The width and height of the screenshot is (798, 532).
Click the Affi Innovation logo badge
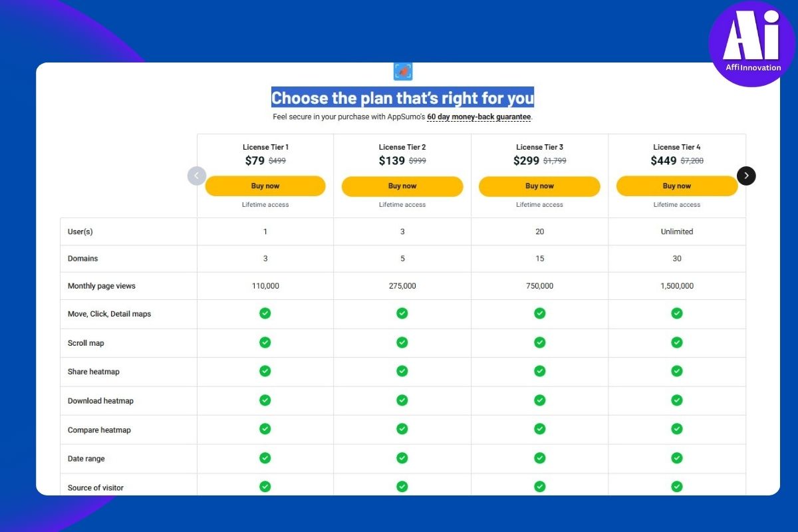752,43
